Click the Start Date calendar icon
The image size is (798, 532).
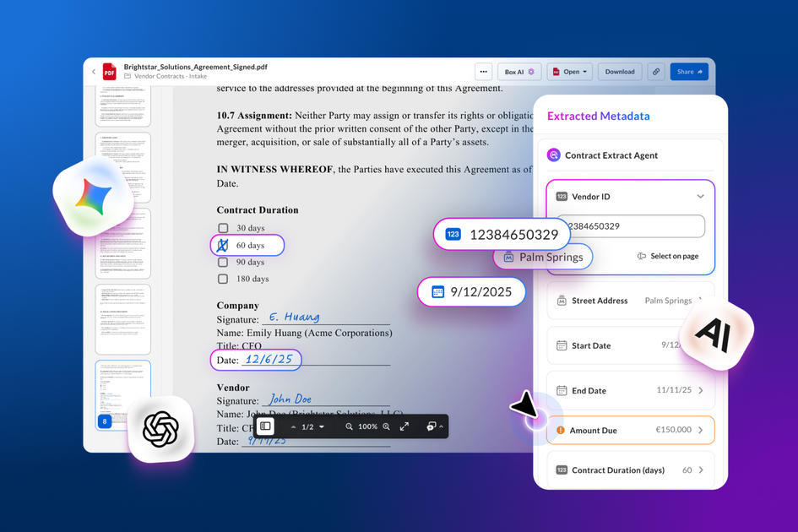[562, 345]
